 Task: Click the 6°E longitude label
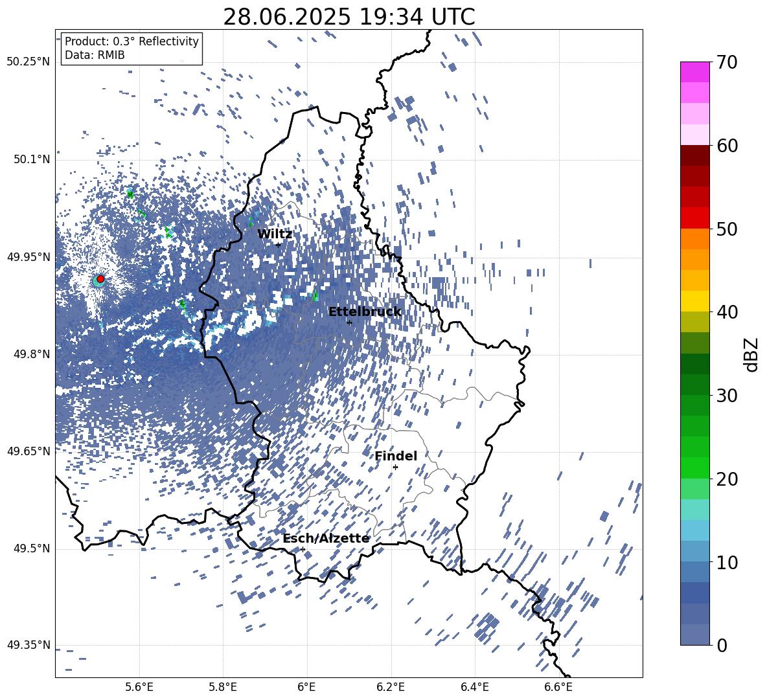coord(306,687)
